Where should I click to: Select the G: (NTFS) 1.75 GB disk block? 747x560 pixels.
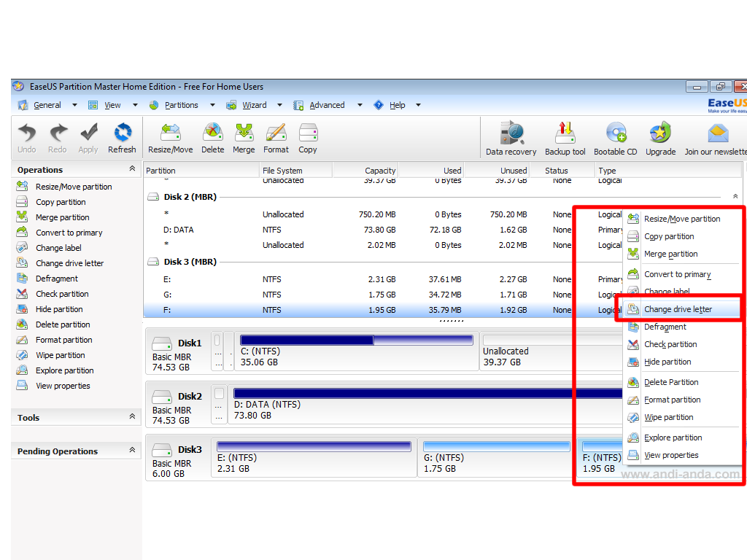pos(497,458)
